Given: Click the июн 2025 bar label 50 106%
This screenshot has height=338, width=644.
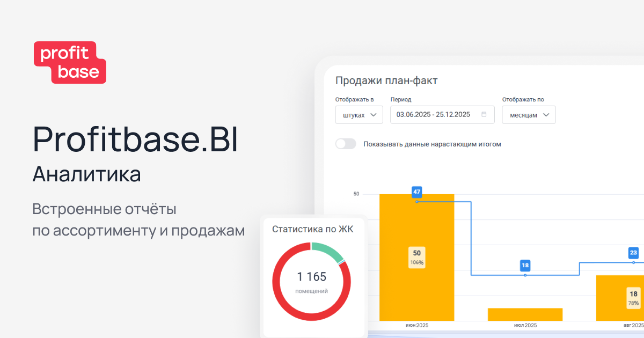Looking at the screenshot, I should pyautogui.click(x=417, y=258).
